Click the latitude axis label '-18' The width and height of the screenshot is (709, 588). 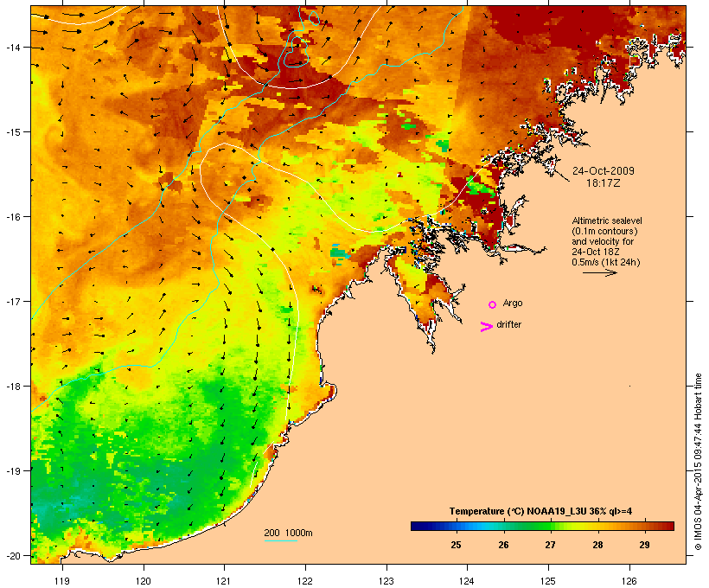coord(12,386)
